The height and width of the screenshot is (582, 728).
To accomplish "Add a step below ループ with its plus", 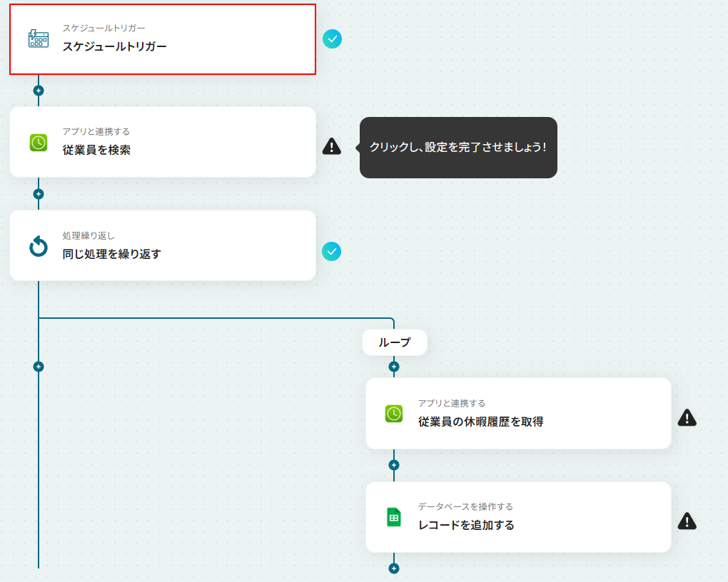I will pyautogui.click(x=394, y=367).
